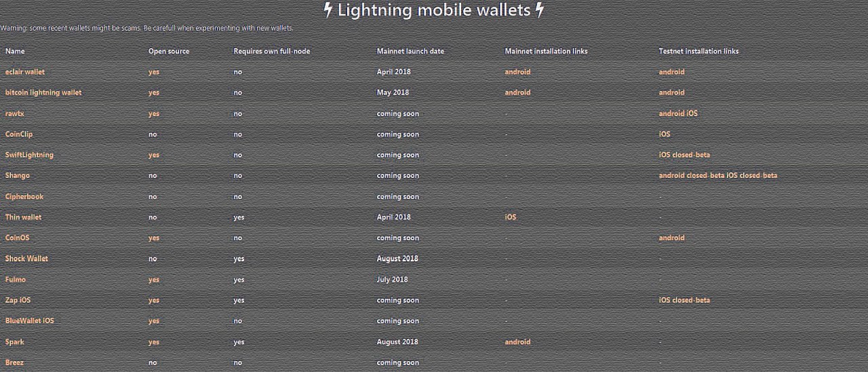Open the rawtx wallet link
868x372 pixels.
[x=15, y=113]
